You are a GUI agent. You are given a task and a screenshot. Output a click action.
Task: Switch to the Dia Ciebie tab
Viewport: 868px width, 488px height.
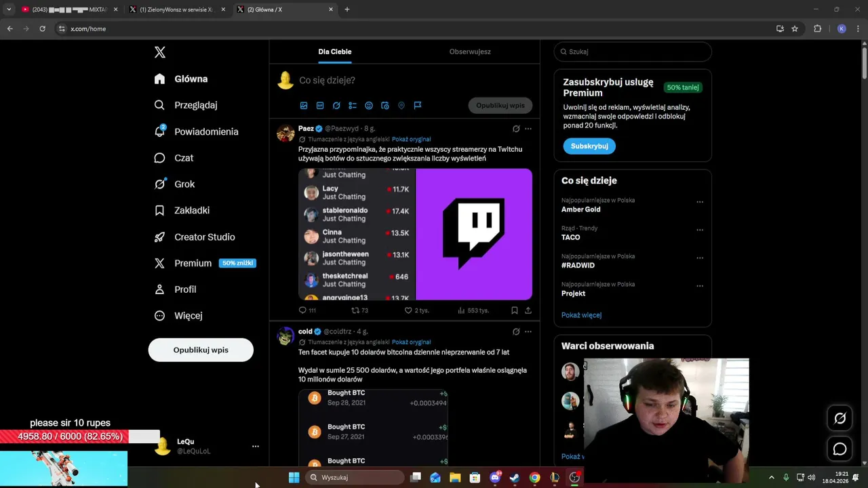(x=334, y=52)
